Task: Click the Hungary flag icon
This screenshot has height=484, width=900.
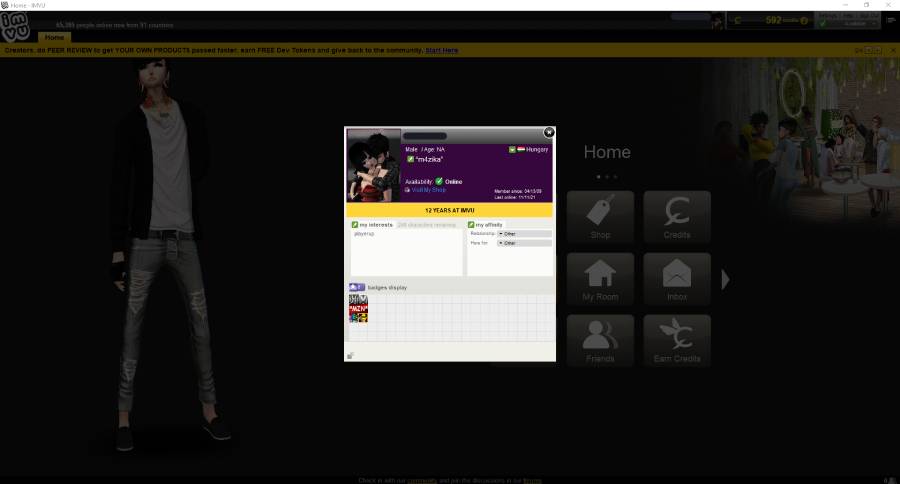Action: point(521,149)
